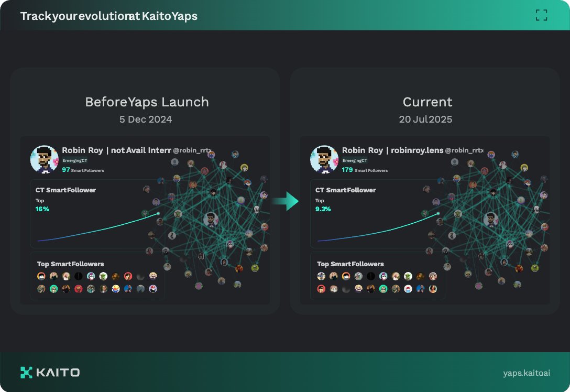570x392 pixels.
Task: Click 'CT Smart Follower' label in the Current card
Action: pos(345,190)
